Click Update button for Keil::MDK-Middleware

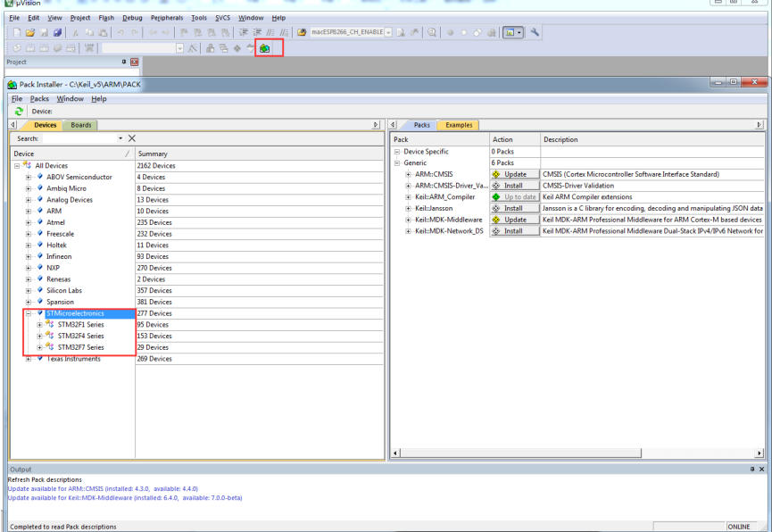(514, 220)
